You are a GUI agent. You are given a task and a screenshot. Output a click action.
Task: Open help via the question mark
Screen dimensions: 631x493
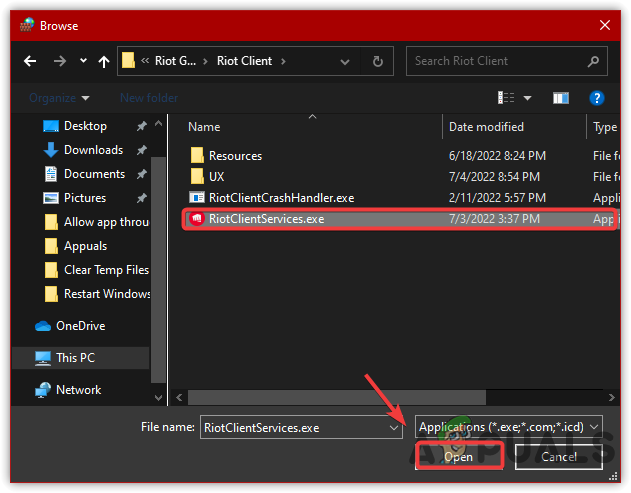597,98
